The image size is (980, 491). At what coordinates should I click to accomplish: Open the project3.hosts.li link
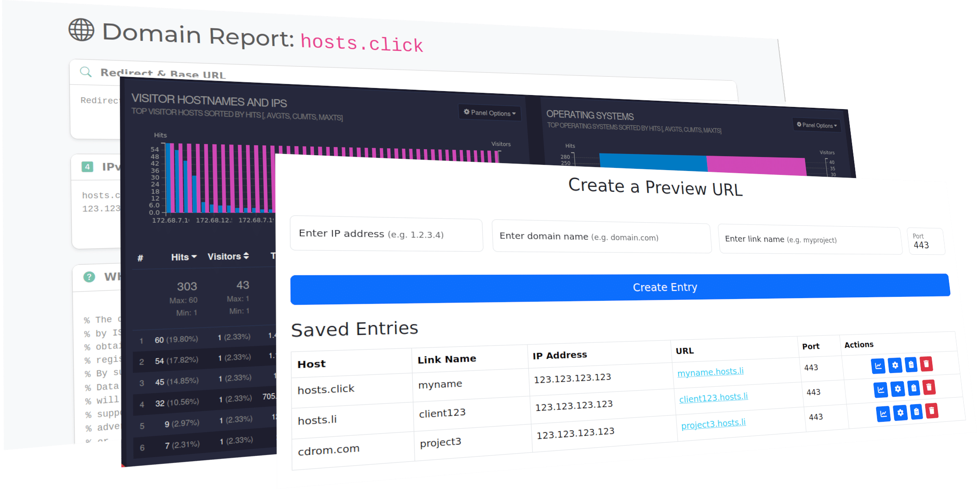click(x=713, y=423)
